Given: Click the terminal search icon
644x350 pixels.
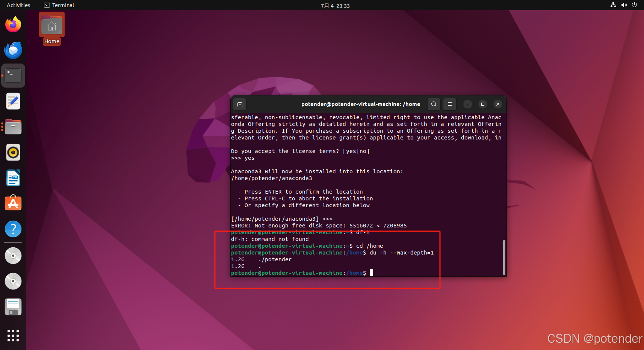Looking at the screenshot, I should [x=434, y=104].
